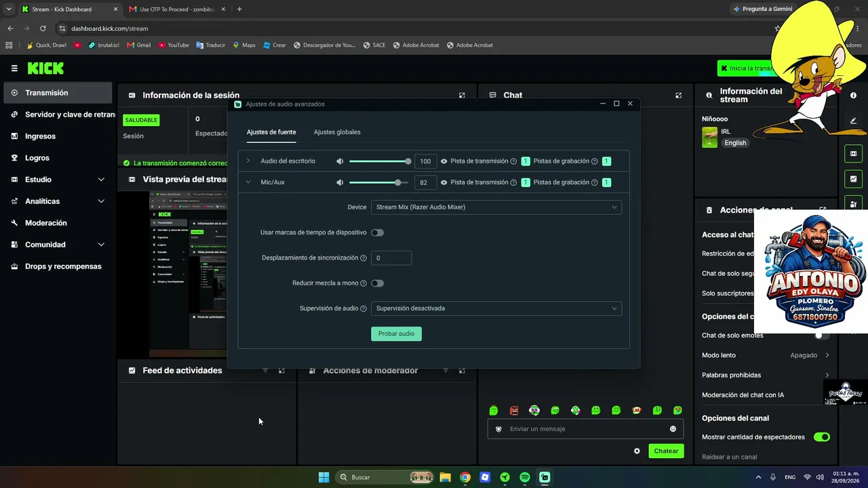
Task: Open the Device dropdown Stream Mix
Action: [x=496, y=207]
